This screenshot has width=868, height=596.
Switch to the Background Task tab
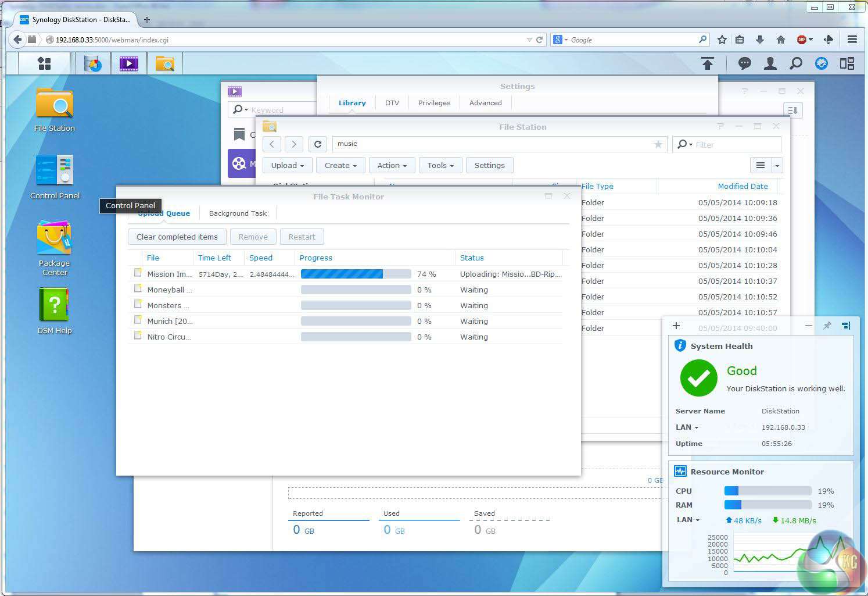click(238, 213)
